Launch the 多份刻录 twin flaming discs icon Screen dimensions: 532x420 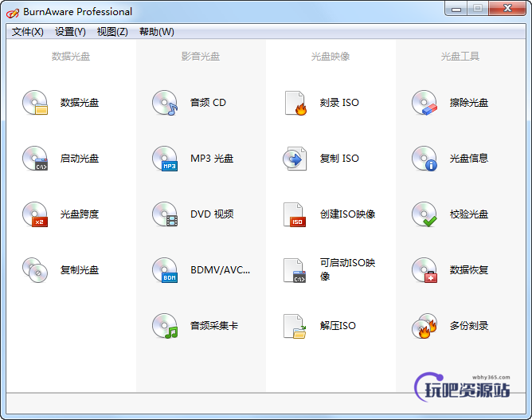click(x=424, y=326)
